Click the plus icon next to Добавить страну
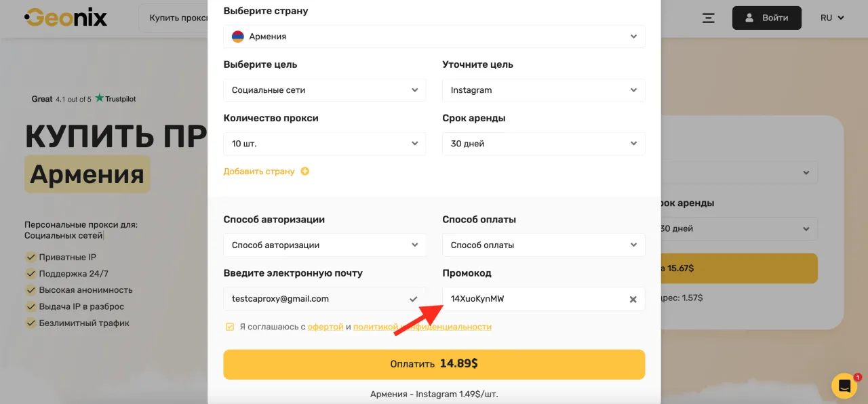 (x=304, y=171)
